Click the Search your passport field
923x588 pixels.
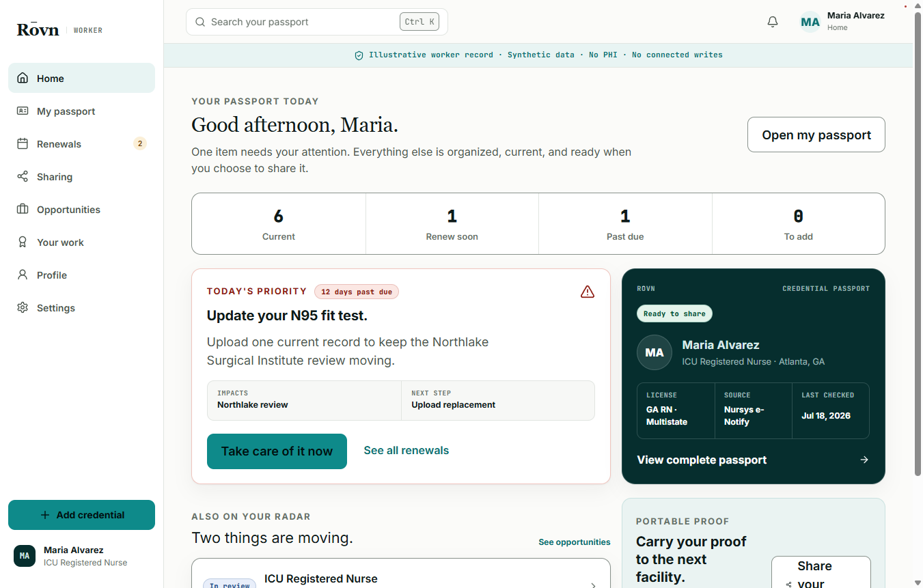[317, 22]
